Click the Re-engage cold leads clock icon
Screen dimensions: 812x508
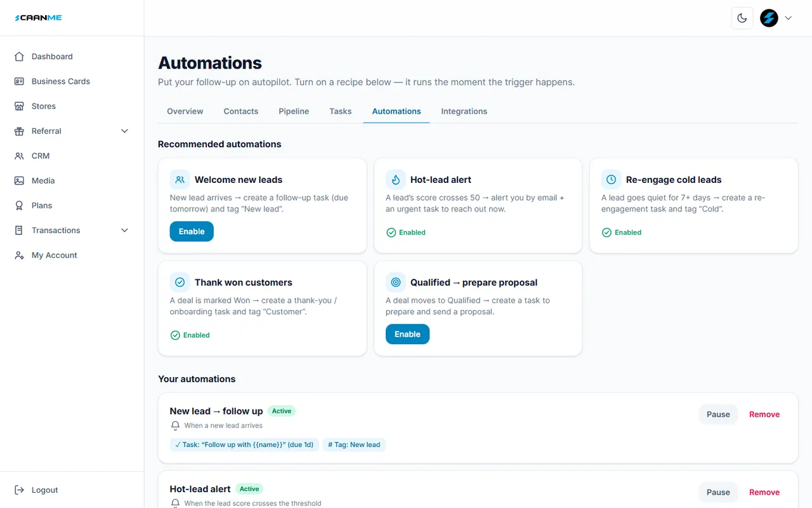point(612,180)
